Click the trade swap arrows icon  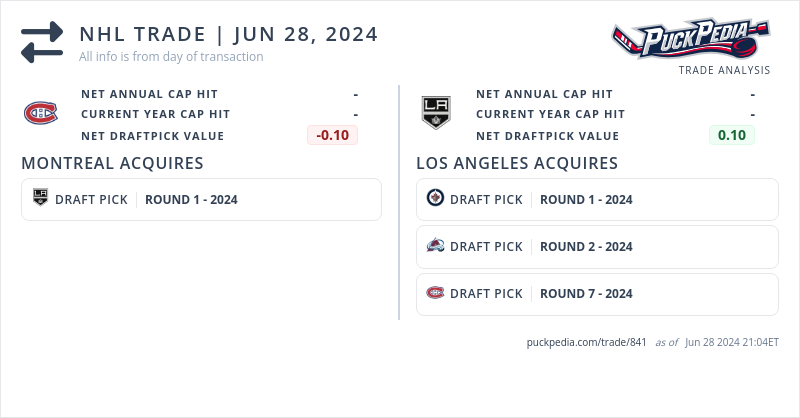pos(42,42)
